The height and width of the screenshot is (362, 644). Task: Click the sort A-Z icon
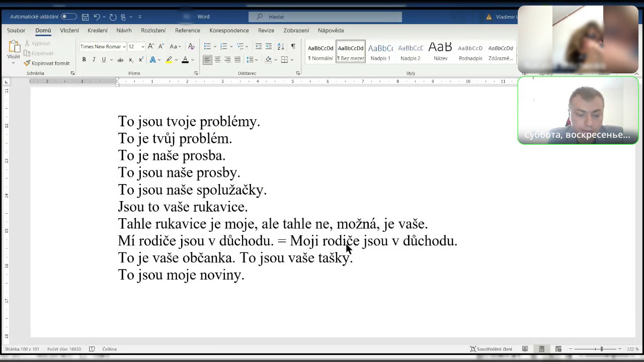[280, 46]
